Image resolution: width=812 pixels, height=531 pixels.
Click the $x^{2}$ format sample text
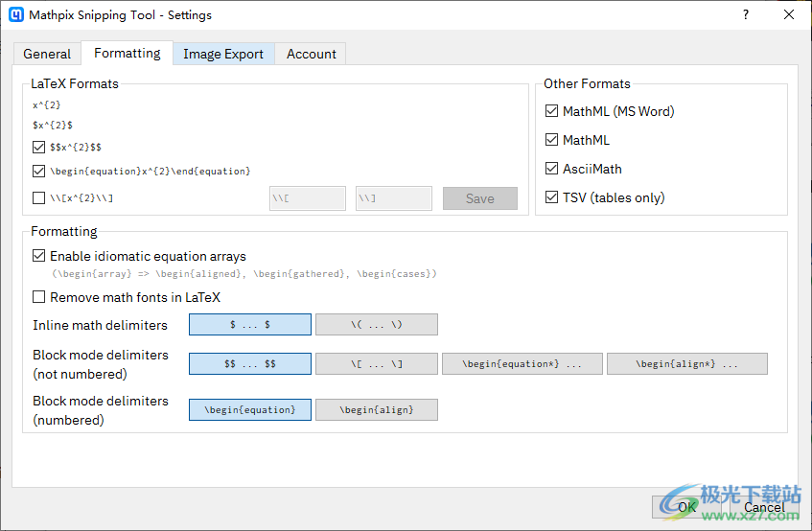point(53,126)
